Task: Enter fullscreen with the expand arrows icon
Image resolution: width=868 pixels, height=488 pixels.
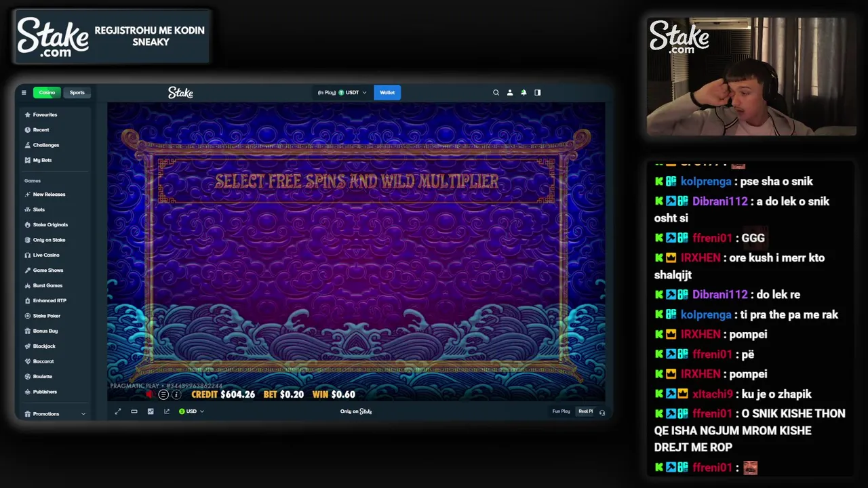Action: pos(117,411)
